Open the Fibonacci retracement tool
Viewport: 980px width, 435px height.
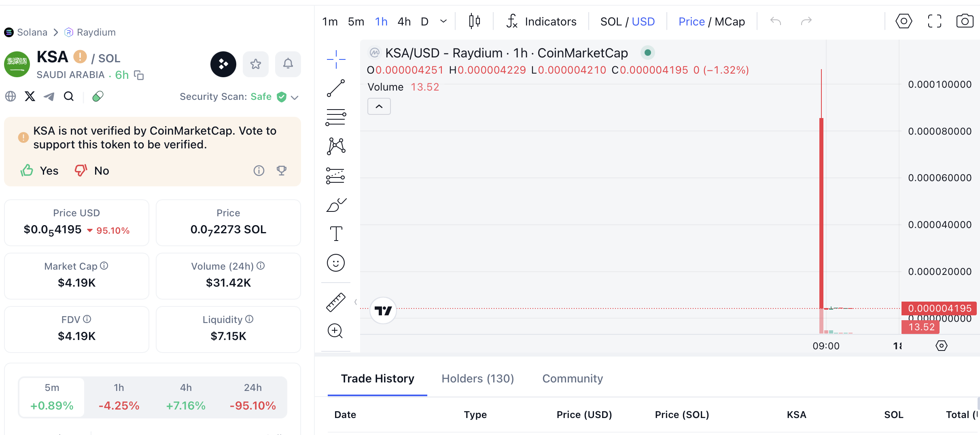[x=336, y=117]
